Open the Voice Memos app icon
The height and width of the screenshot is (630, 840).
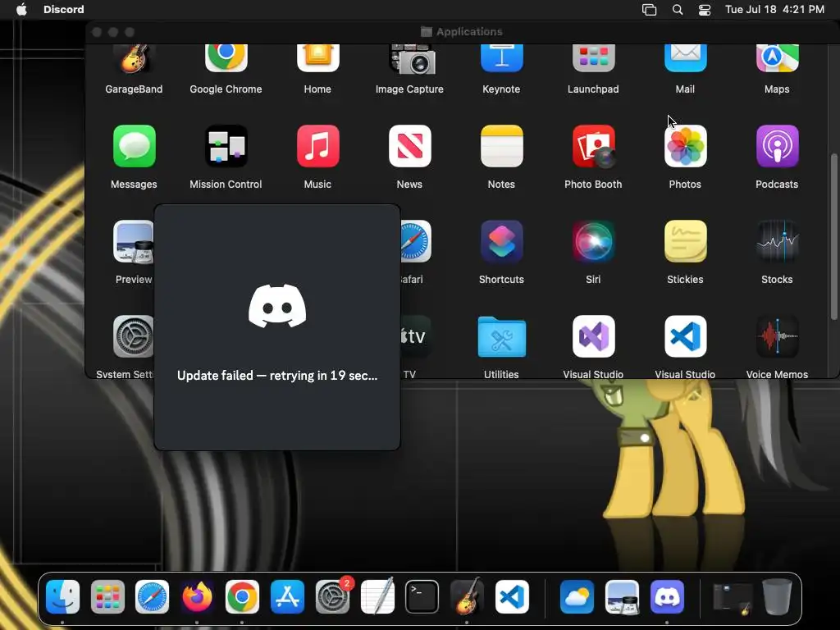[x=777, y=336]
